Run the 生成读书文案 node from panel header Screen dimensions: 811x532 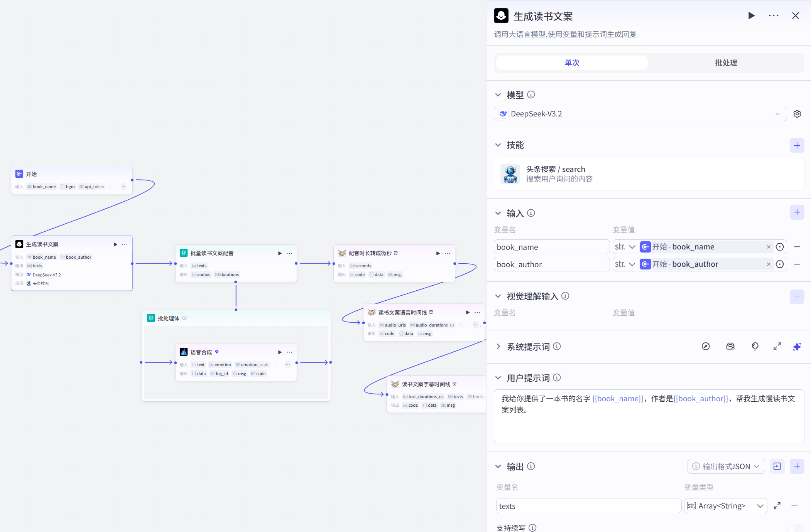tap(751, 16)
